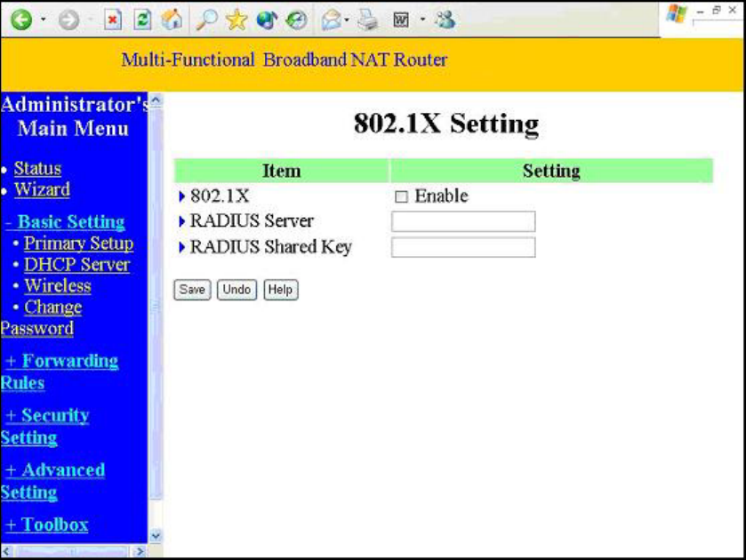
Task: Click the RADIUS Server row arrow marker
Action: coord(181,221)
